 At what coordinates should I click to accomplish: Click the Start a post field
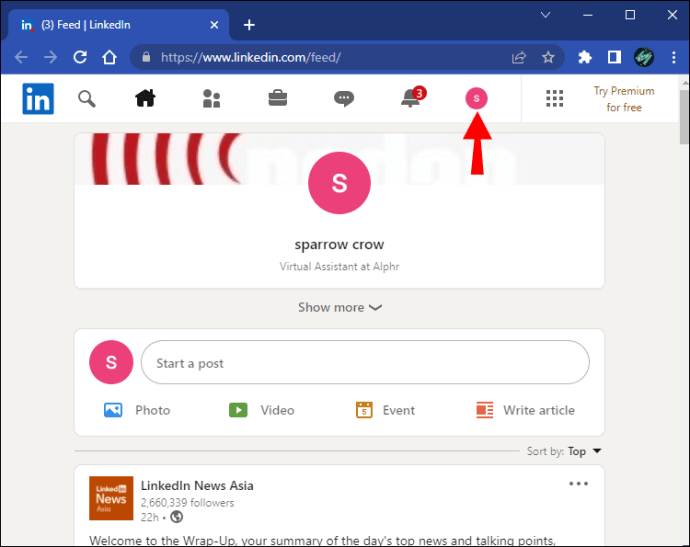tap(365, 362)
